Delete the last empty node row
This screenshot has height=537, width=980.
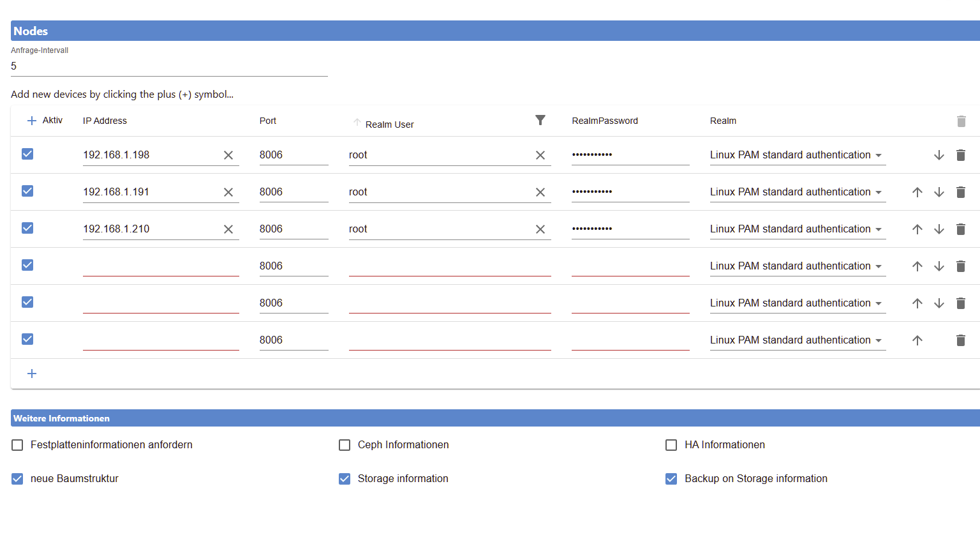click(x=960, y=340)
